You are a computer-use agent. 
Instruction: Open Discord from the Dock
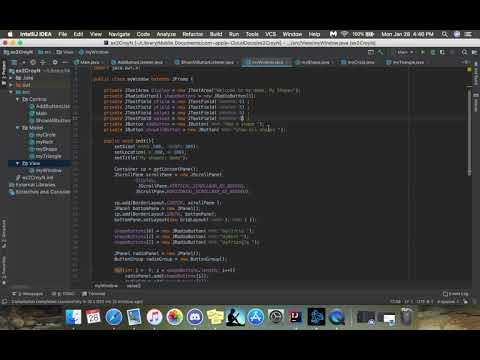[195, 317]
